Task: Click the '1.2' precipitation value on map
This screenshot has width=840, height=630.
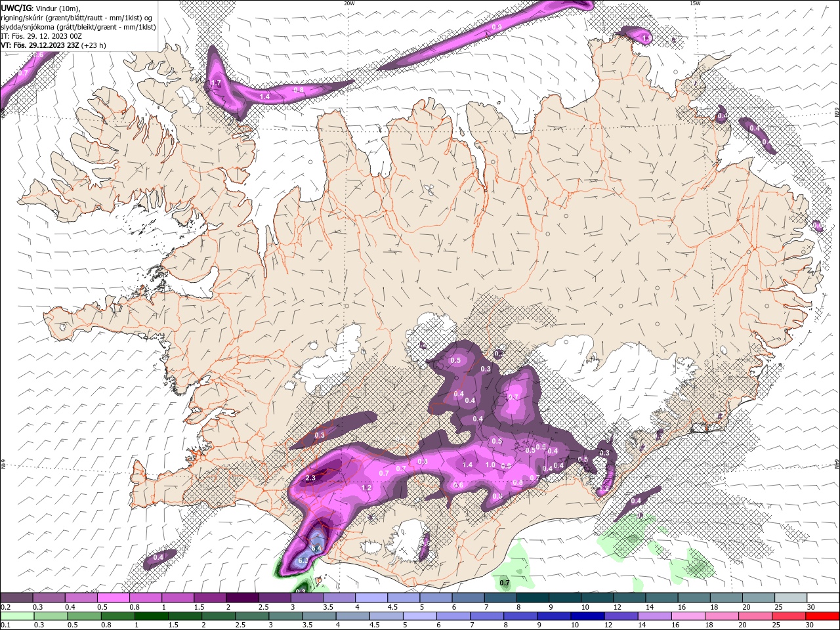Action: (x=367, y=488)
